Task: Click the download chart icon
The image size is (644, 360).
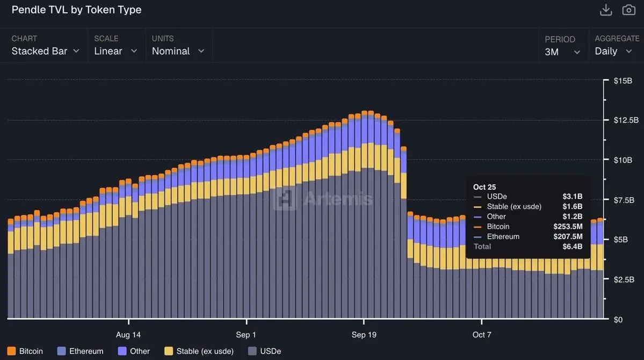Action: (x=606, y=10)
